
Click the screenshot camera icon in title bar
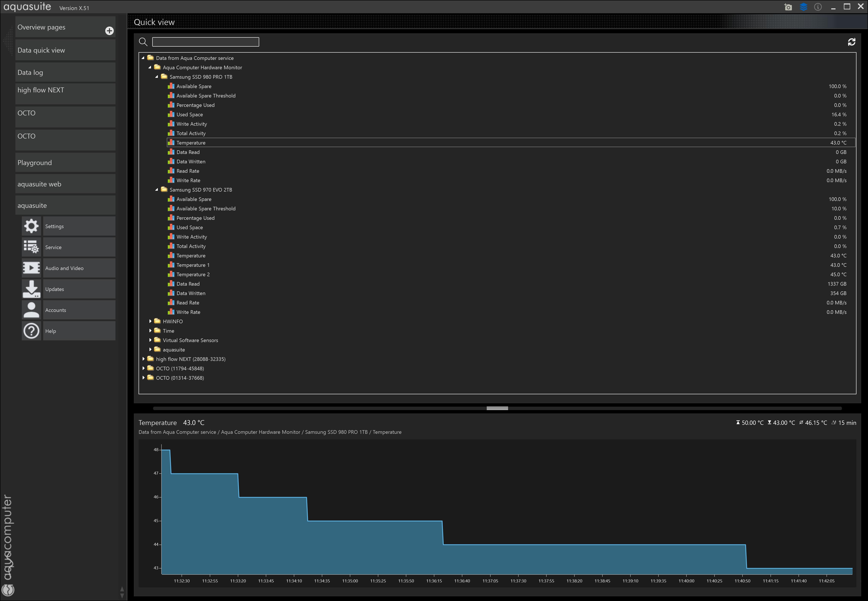point(788,7)
